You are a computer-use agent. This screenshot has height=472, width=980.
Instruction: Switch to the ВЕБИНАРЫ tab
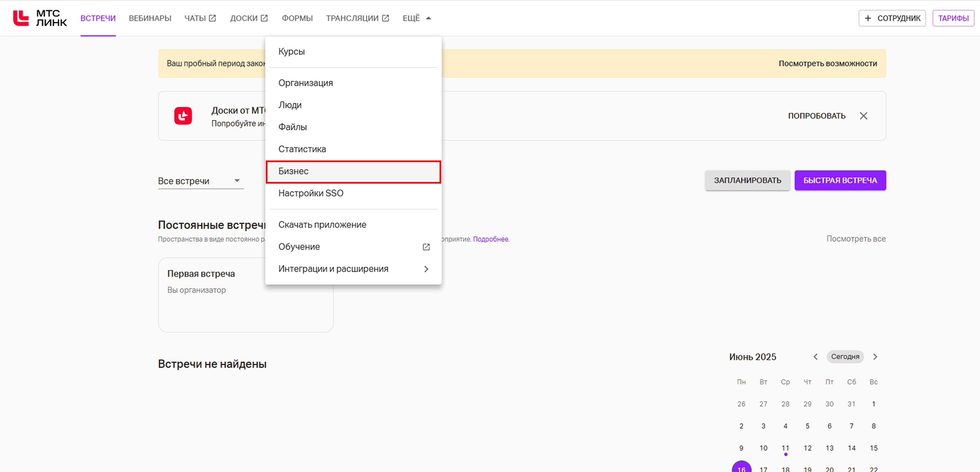pyautogui.click(x=150, y=18)
